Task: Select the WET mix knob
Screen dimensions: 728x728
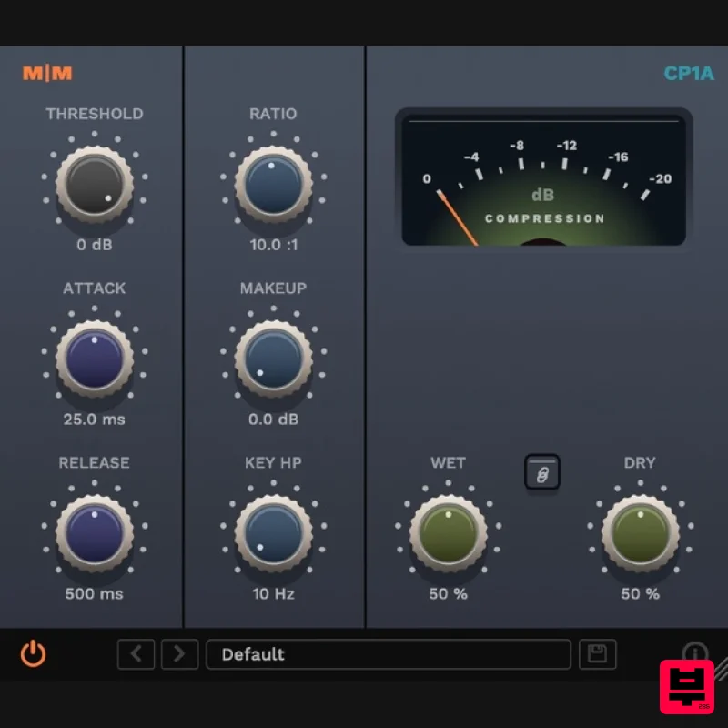Action: (448, 531)
